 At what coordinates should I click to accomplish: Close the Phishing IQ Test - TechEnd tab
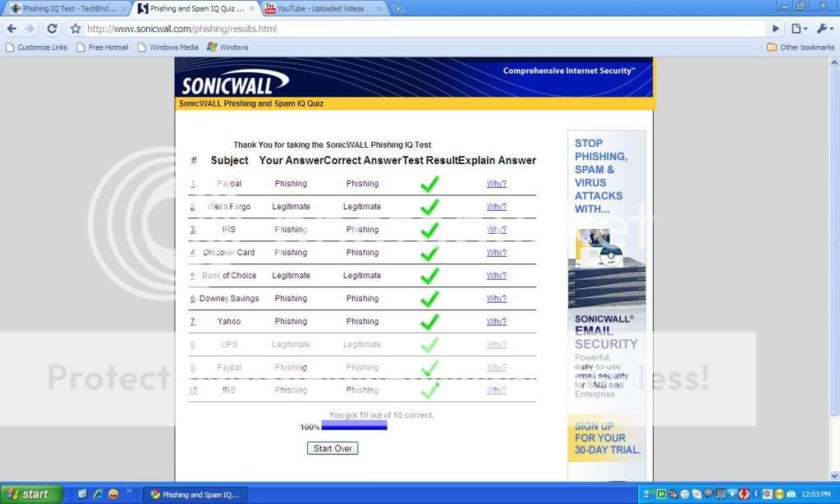click(x=124, y=8)
